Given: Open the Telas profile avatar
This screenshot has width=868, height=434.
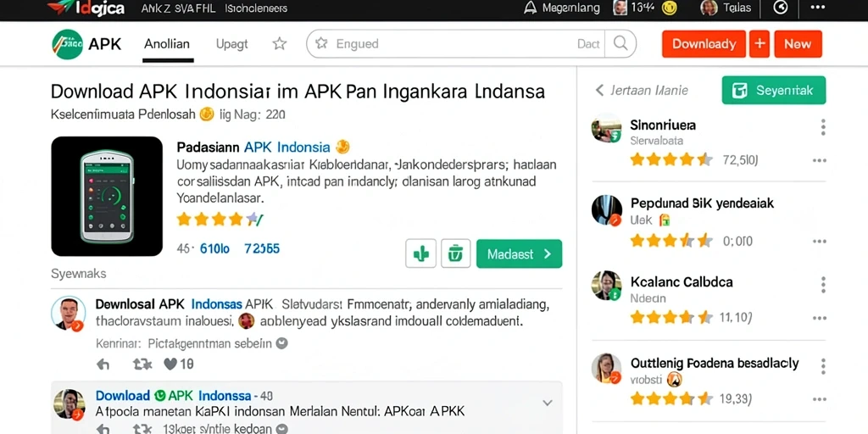Looking at the screenshot, I should pyautogui.click(x=709, y=8).
